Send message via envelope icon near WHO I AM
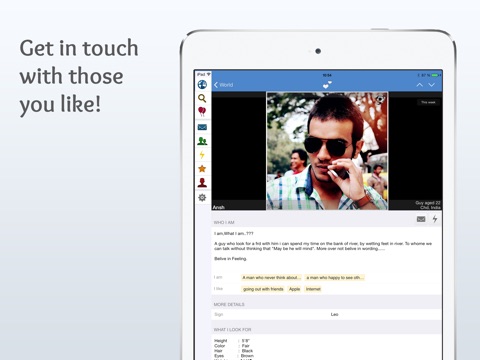Viewport: 480px width, 360px height. point(421,219)
